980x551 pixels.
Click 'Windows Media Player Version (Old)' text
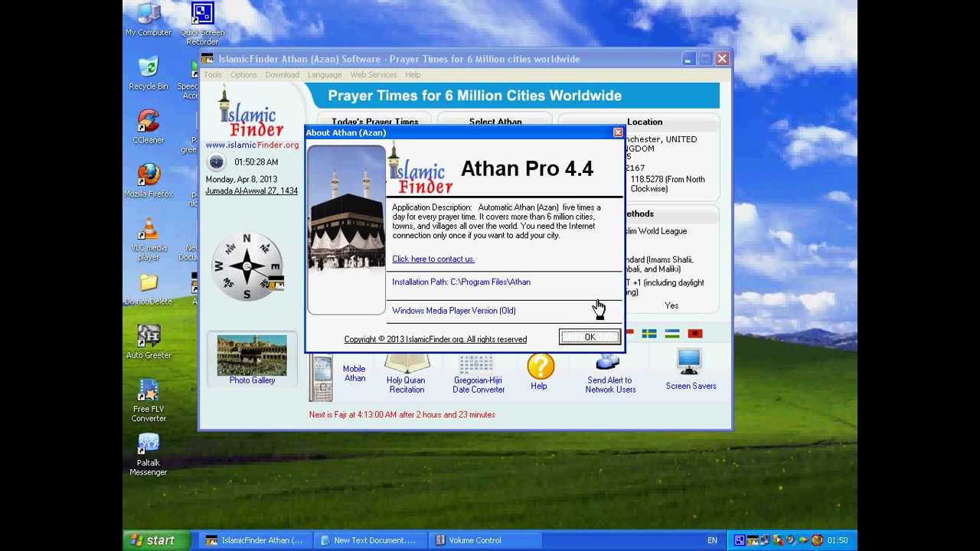(x=454, y=311)
